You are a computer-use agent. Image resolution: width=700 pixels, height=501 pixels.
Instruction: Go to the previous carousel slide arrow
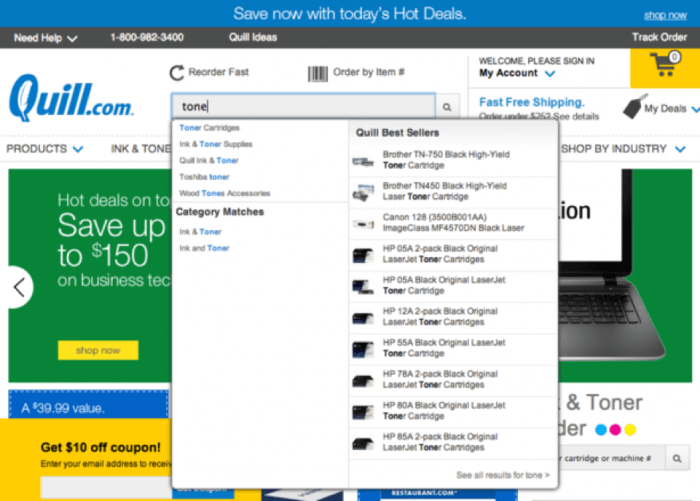pyautogui.click(x=19, y=287)
